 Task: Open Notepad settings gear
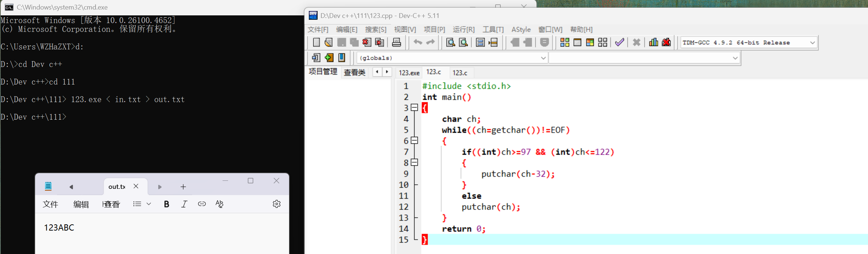pos(277,204)
